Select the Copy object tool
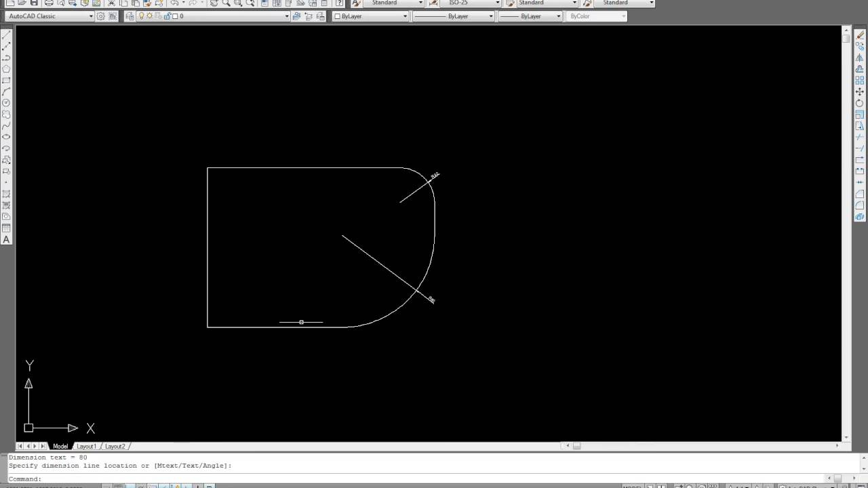 click(860, 47)
